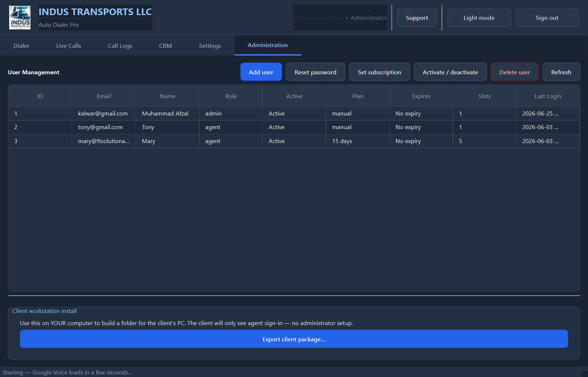
Task: Refresh the user list
Action: click(x=561, y=72)
